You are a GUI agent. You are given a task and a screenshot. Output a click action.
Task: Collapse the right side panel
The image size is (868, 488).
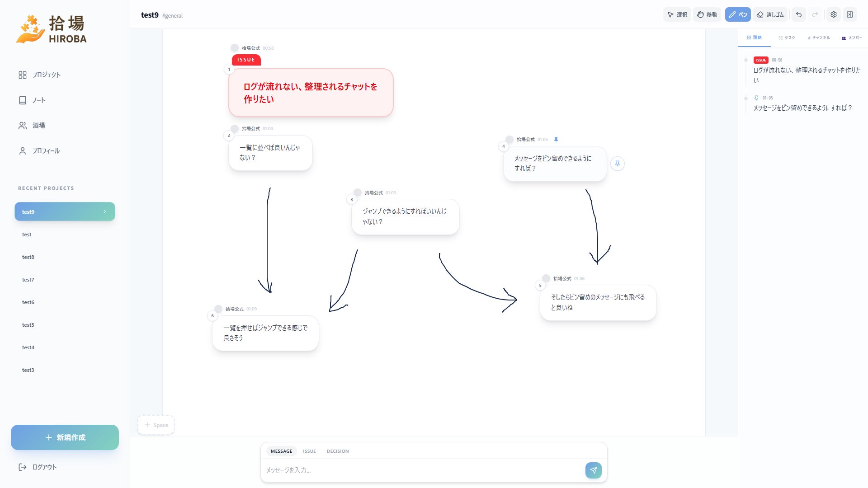(850, 14)
